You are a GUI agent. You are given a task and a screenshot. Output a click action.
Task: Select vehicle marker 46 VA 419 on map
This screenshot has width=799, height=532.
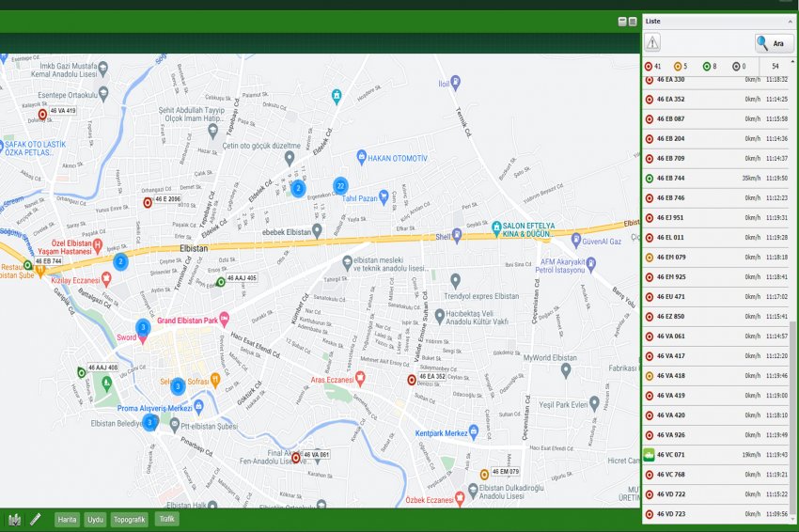[42, 111]
